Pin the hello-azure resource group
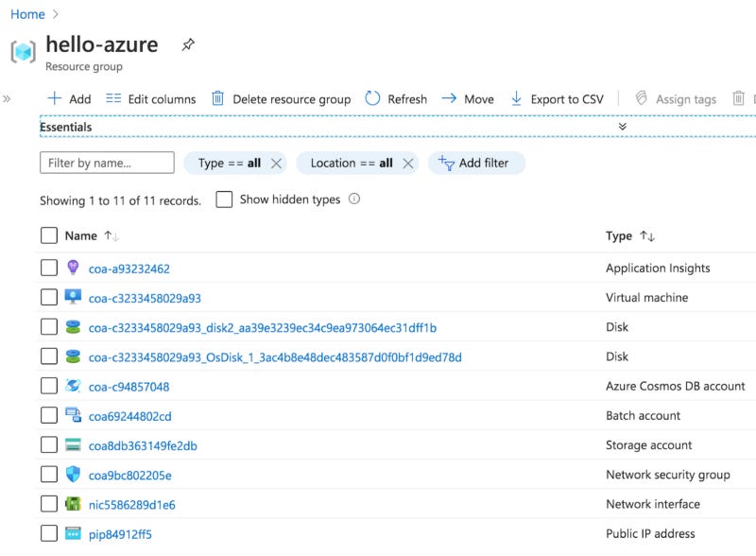This screenshot has height=556, width=756. pos(187,44)
